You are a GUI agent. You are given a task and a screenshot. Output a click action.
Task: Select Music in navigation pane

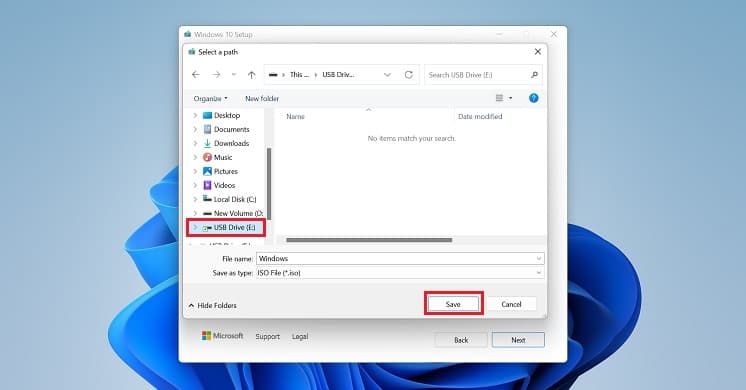tap(223, 157)
